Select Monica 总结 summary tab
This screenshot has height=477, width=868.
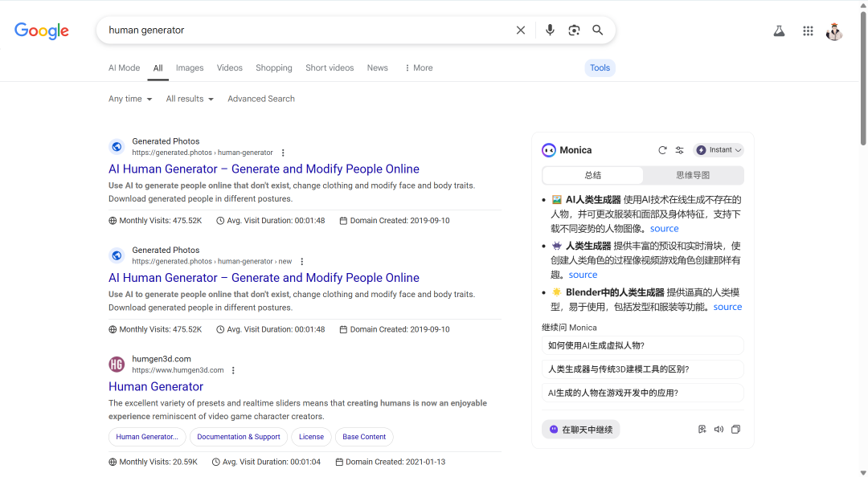tap(593, 175)
